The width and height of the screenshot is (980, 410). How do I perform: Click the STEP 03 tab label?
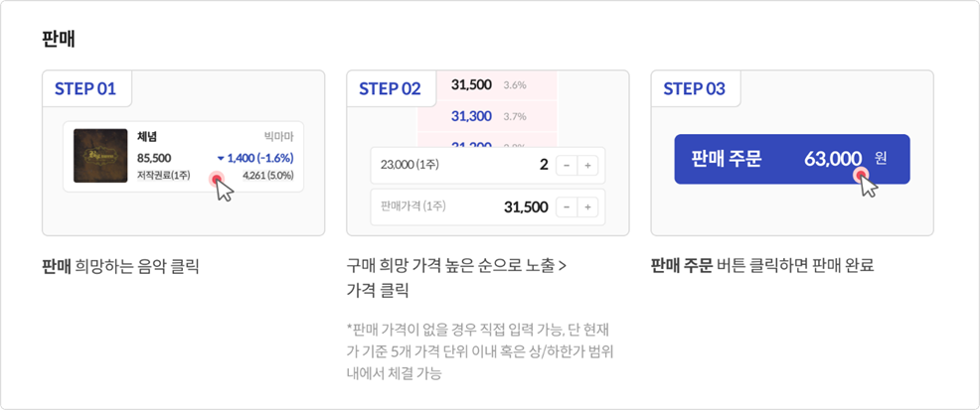click(694, 89)
